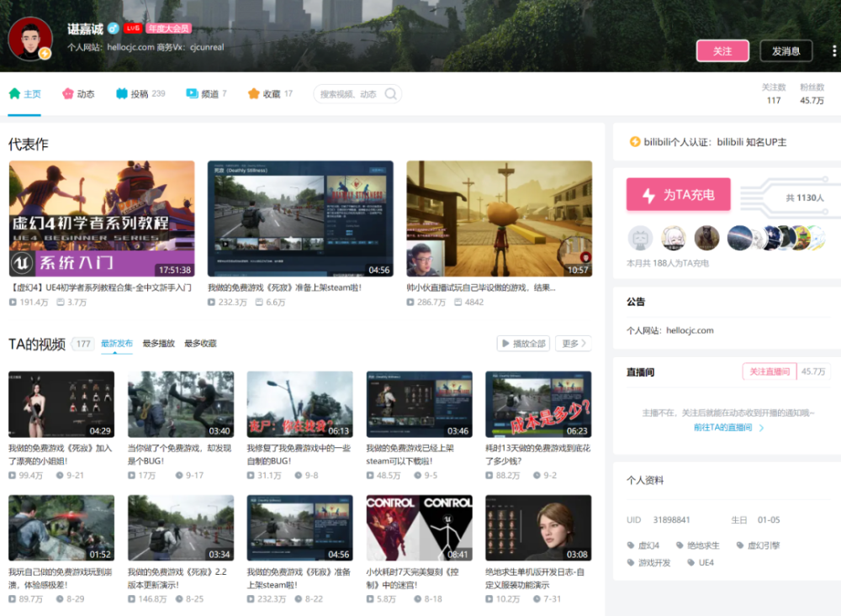Open the 频道 tab
This screenshot has width=841, height=616.
tap(207, 94)
